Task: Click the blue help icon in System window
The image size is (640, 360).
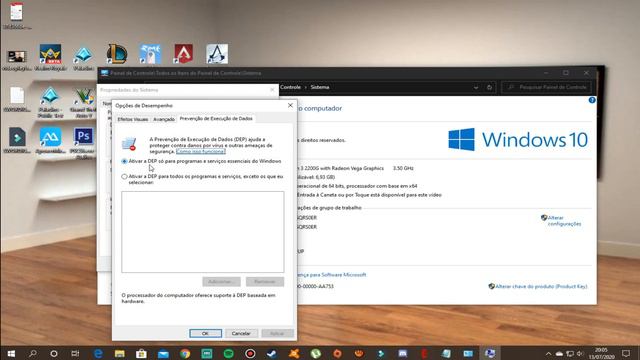Action: 592,100
